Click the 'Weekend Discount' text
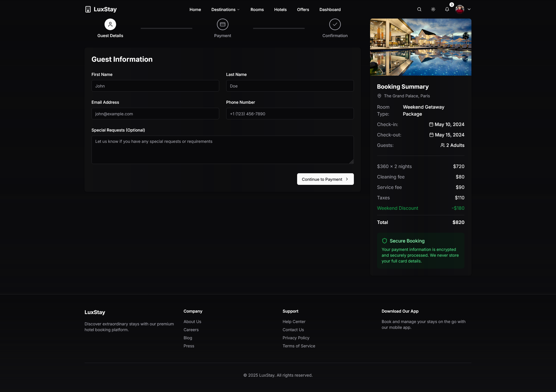Viewport: 556px width, 392px height. [x=398, y=208]
